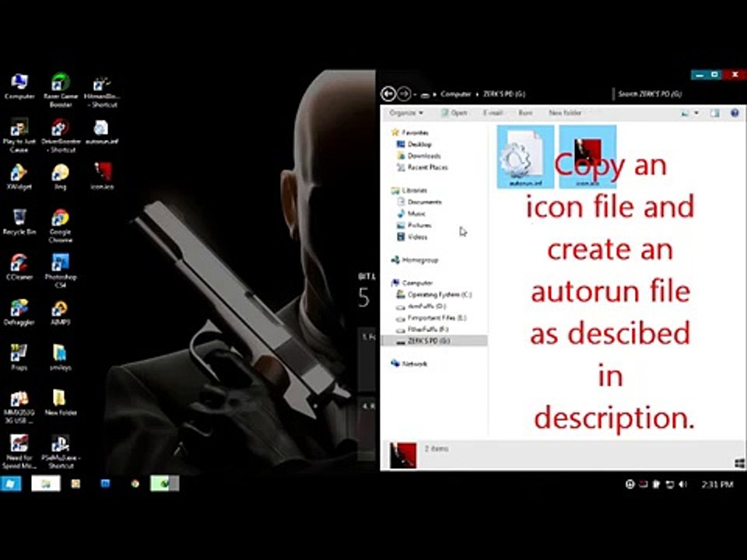This screenshot has height=560, width=747.
Task: Go forward in the Explorer window
Action: click(404, 94)
